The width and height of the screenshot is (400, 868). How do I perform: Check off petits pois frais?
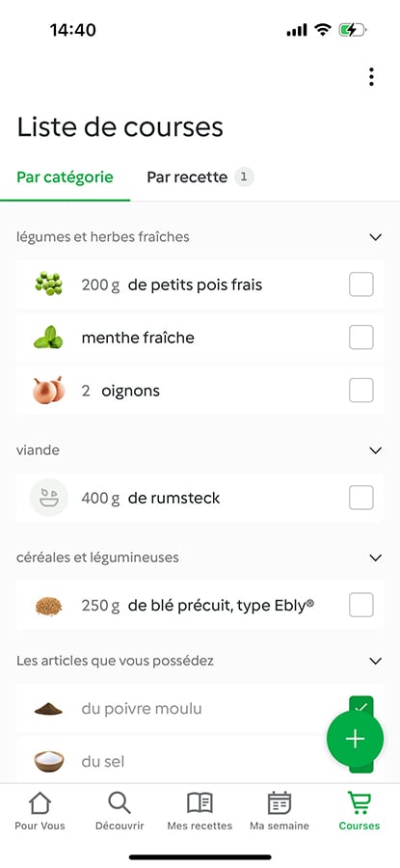tap(361, 285)
